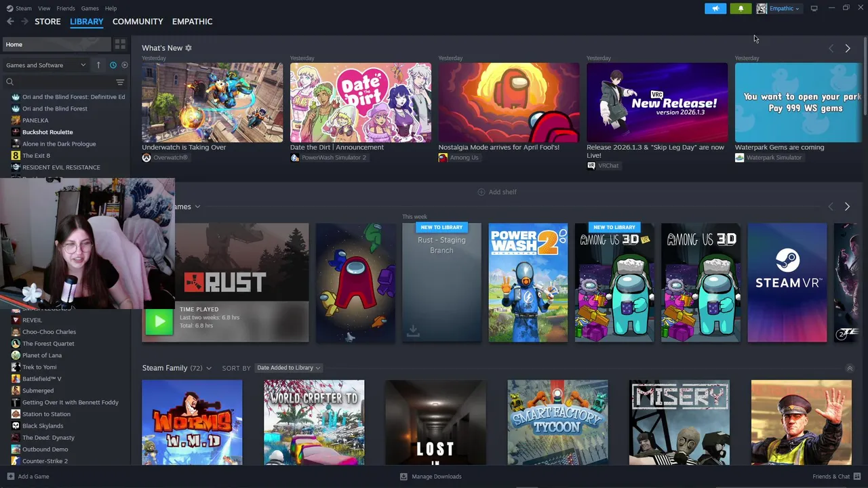This screenshot has width=868, height=488.
Task: Open Date Added to Library sort dropdown
Action: click(x=288, y=368)
